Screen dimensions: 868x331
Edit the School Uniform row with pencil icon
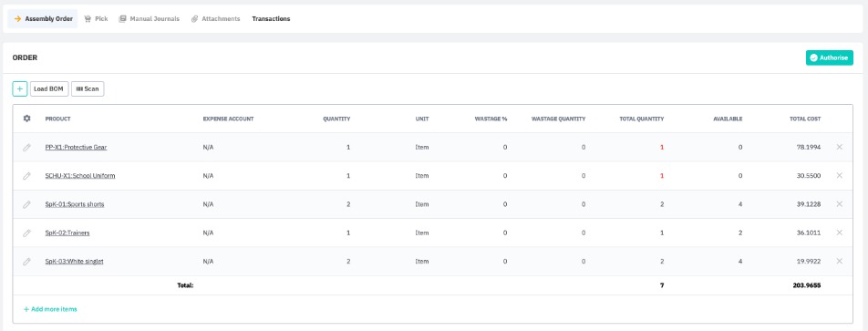tap(26, 175)
